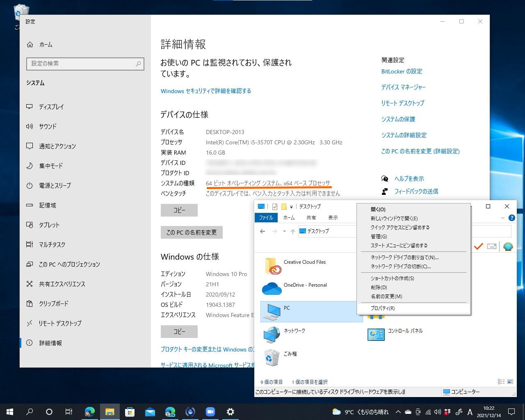Click the 設定の検索 search box
Image resolution: width=525 pixels, height=420 pixels.
[85, 64]
